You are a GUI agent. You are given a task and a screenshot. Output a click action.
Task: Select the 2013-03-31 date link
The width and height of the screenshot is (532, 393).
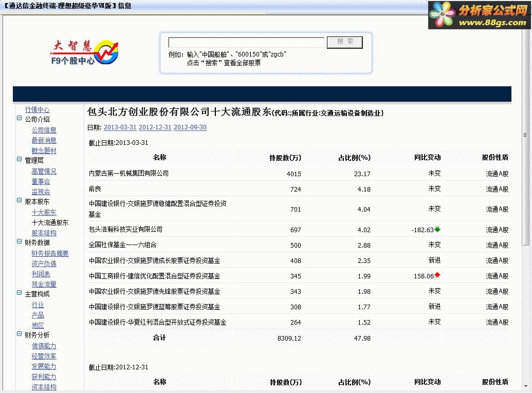[120, 127]
